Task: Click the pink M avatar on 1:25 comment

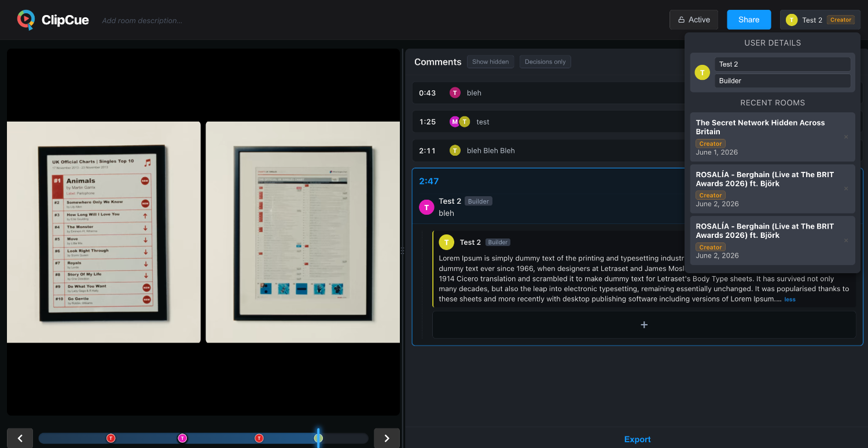Action: 455,122
